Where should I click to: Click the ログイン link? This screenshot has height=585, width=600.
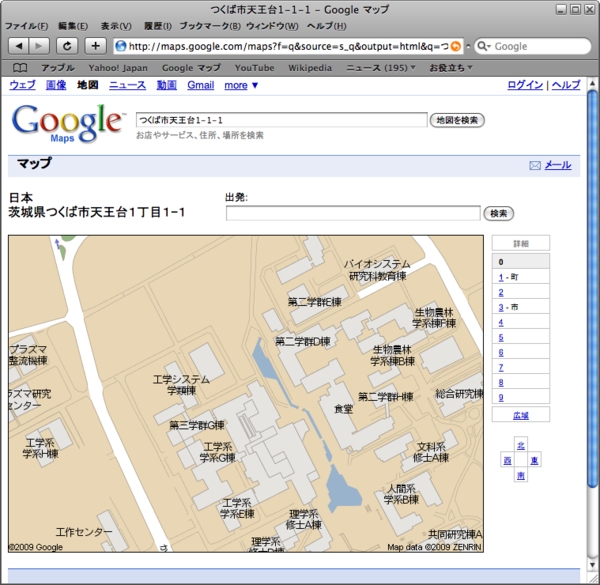[x=525, y=85]
